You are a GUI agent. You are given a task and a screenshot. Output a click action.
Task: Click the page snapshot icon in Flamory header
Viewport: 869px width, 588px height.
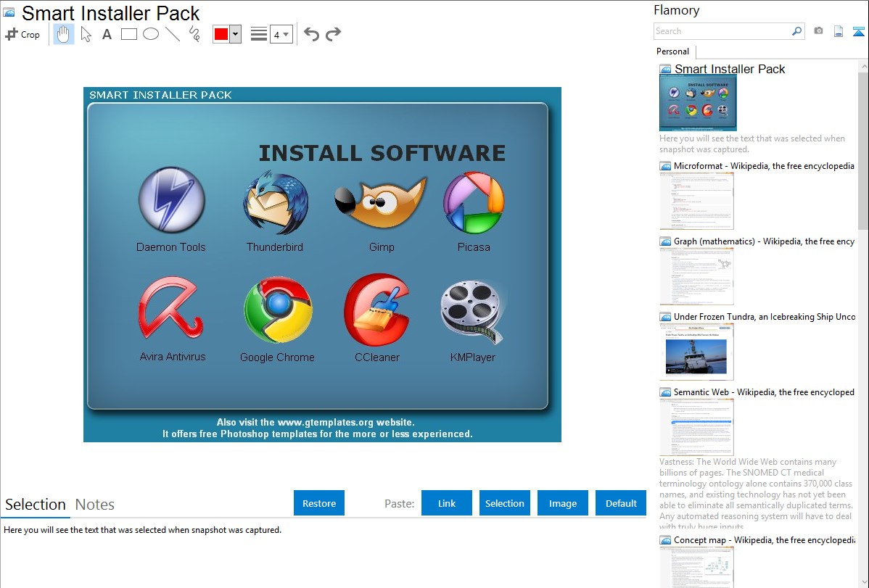click(x=839, y=31)
